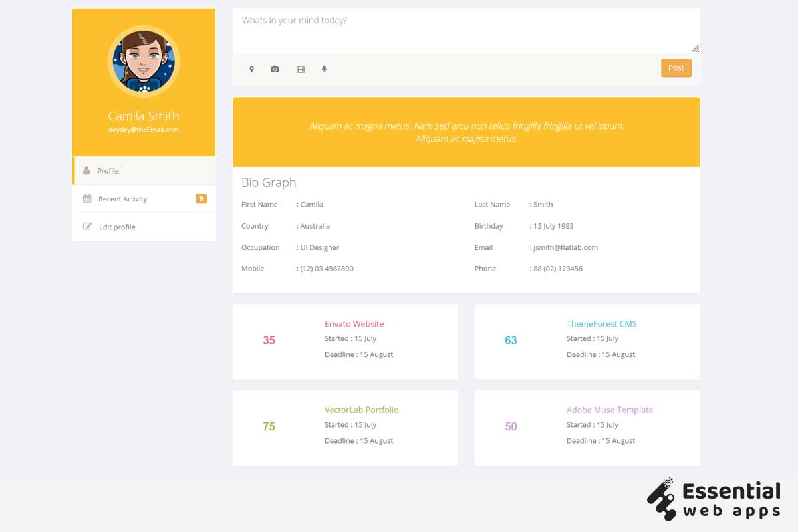Focus the "Whats in your mind today?" textbox

coord(465,30)
